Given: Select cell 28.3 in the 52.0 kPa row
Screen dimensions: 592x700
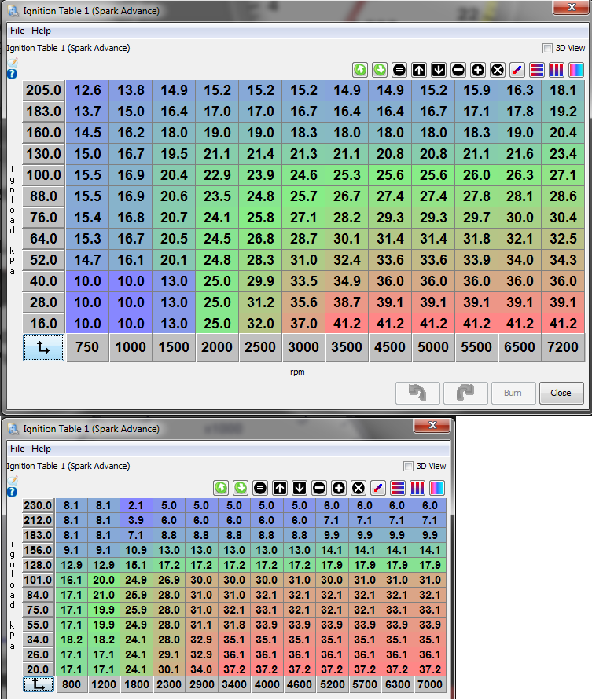Looking at the screenshot, I should point(260,260).
